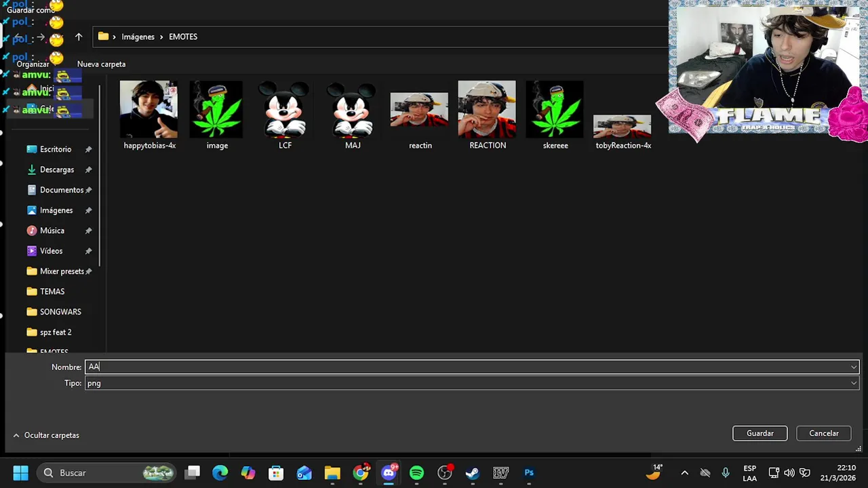The image size is (868, 488).
Task: Open Música in the sidebar
Action: pos(52,230)
